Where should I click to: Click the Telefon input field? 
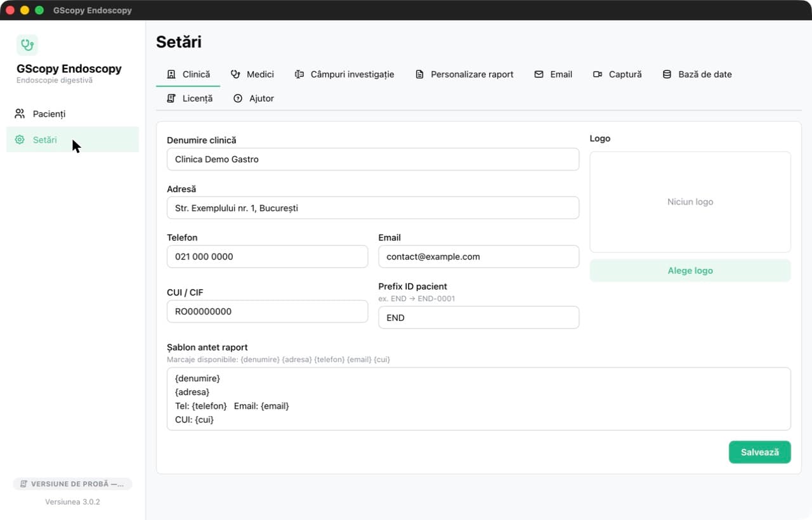pyautogui.click(x=267, y=257)
